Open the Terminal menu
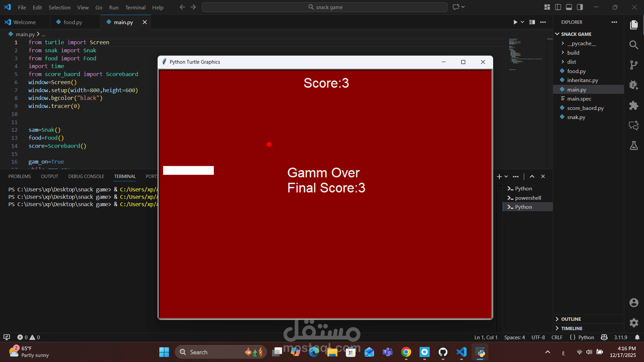Image resolution: width=644 pixels, height=362 pixels. click(x=135, y=7)
